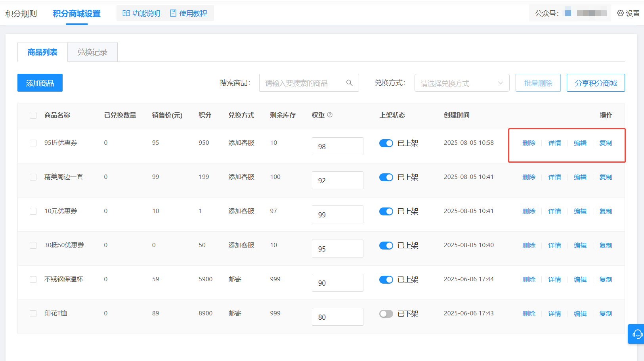Screen dimensions: 644x361
Task: View details of 95折优惠券
Action: [x=554, y=143]
